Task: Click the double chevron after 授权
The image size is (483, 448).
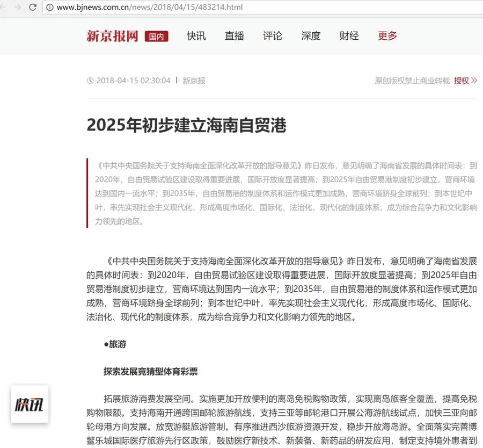Action: point(474,81)
